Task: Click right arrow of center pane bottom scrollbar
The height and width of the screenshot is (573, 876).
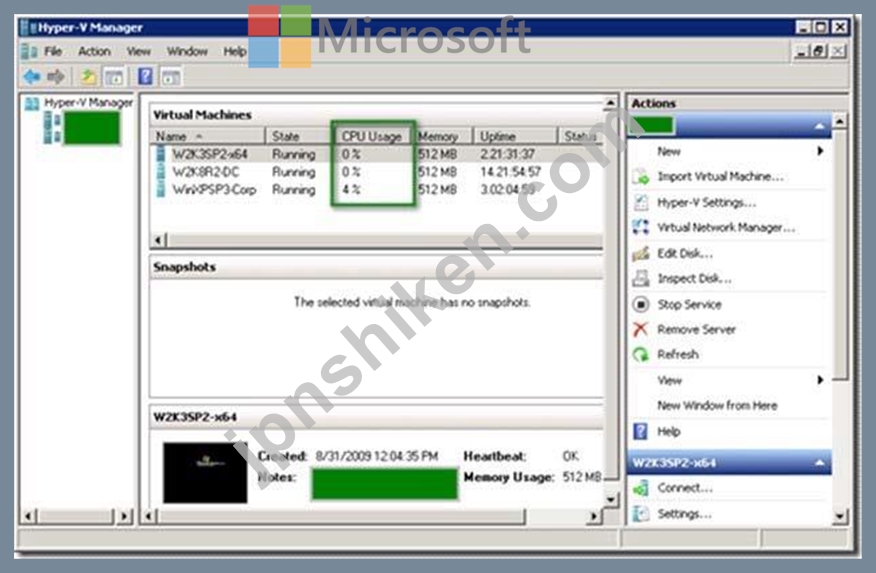Action: 594,517
